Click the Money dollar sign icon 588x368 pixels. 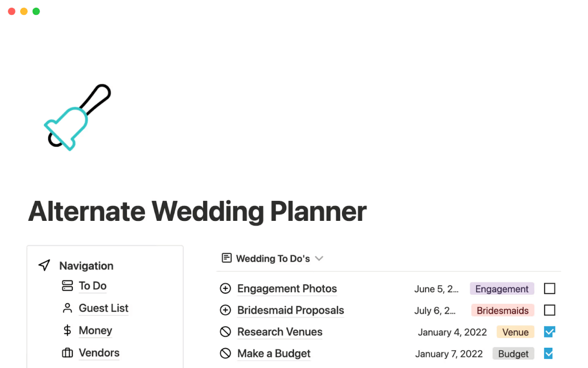67,331
